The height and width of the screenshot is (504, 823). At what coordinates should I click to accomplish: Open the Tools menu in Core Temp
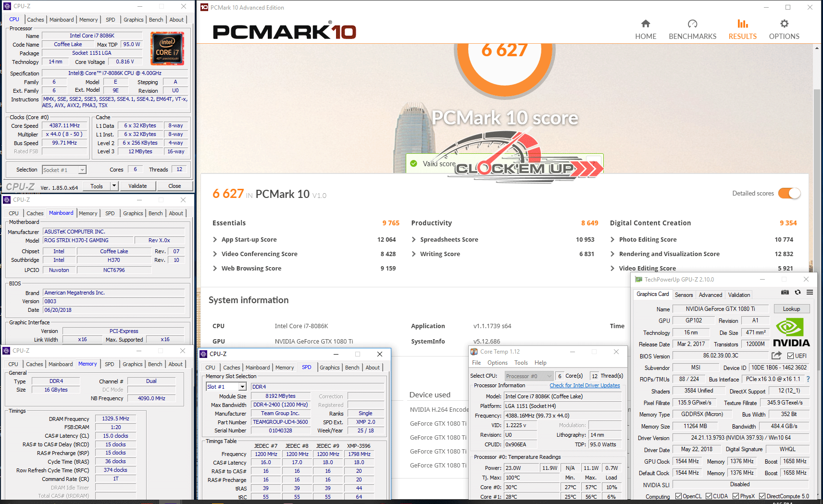pos(521,363)
